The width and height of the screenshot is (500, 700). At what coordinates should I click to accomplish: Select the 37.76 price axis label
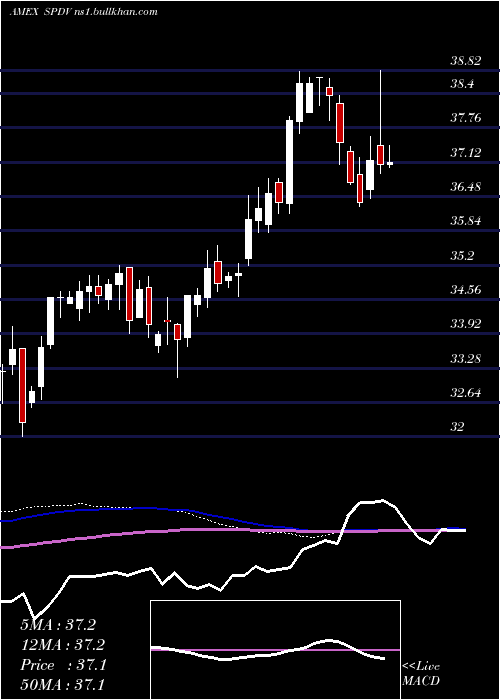pyautogui.click(x=465, y=118)
